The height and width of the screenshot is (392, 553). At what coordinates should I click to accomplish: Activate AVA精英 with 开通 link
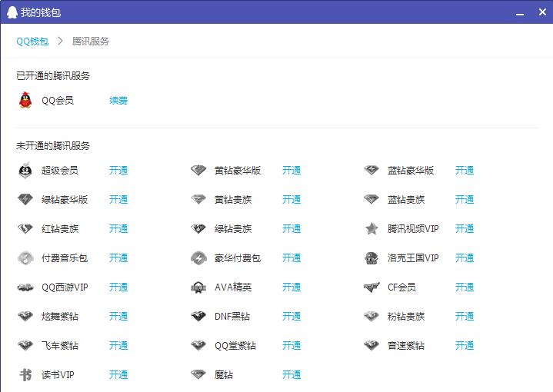click(291, 287)
